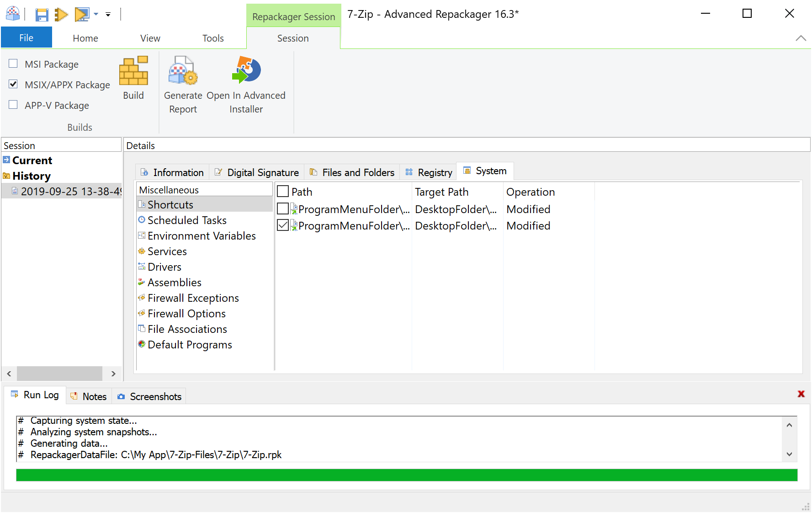Enable the MSI Package checkbox
Image resolution: width=812 pixels, height=513 pixels.
pyautogui.click(x=13, y=64)
